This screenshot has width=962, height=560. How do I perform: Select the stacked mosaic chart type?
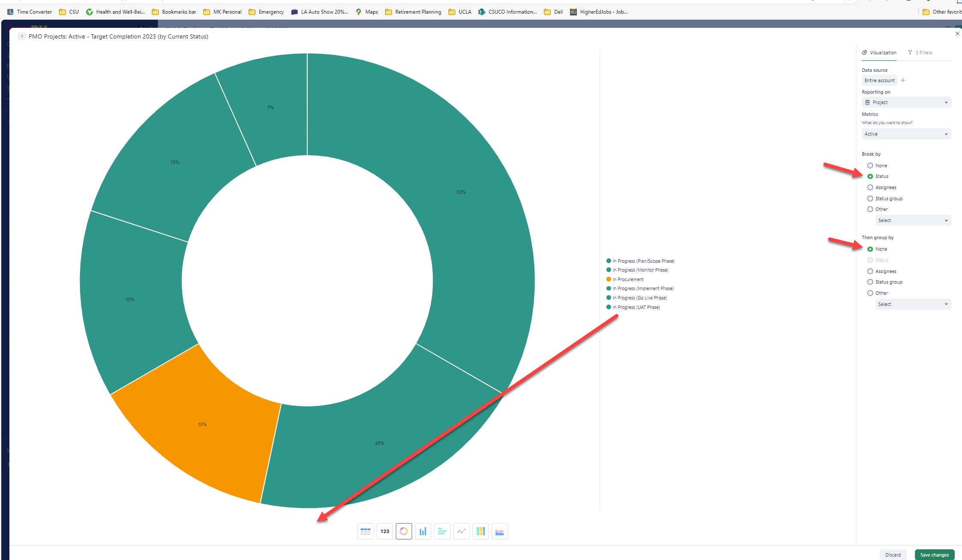tap(481, 531)
